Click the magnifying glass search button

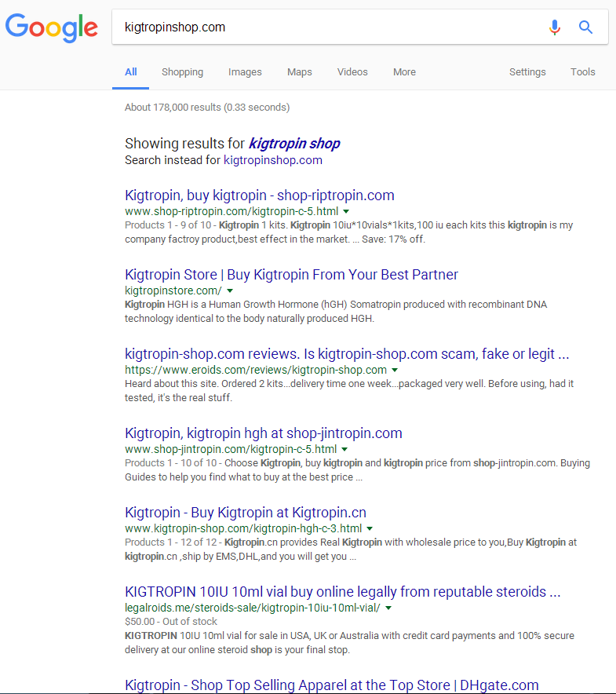pos(585,27)
